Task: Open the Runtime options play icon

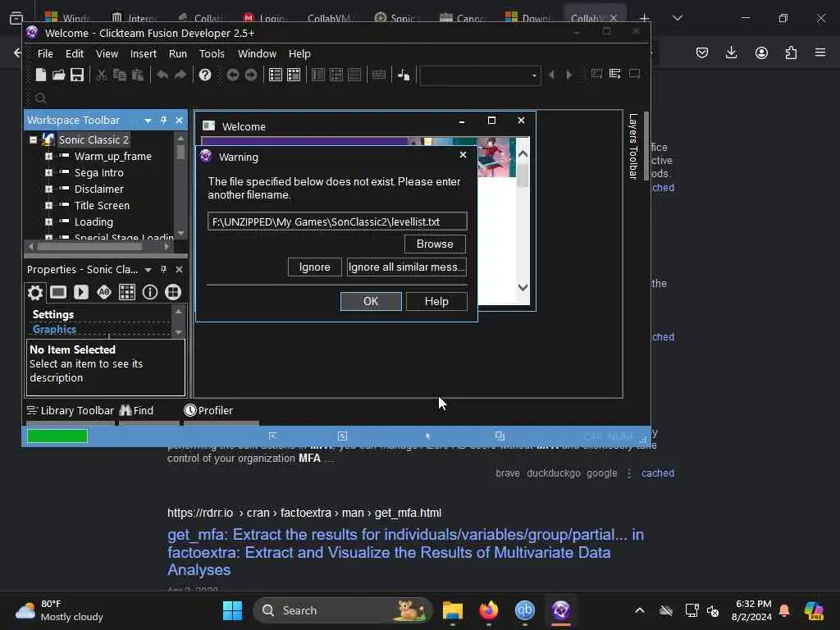Action: click(x=81, y=292)
